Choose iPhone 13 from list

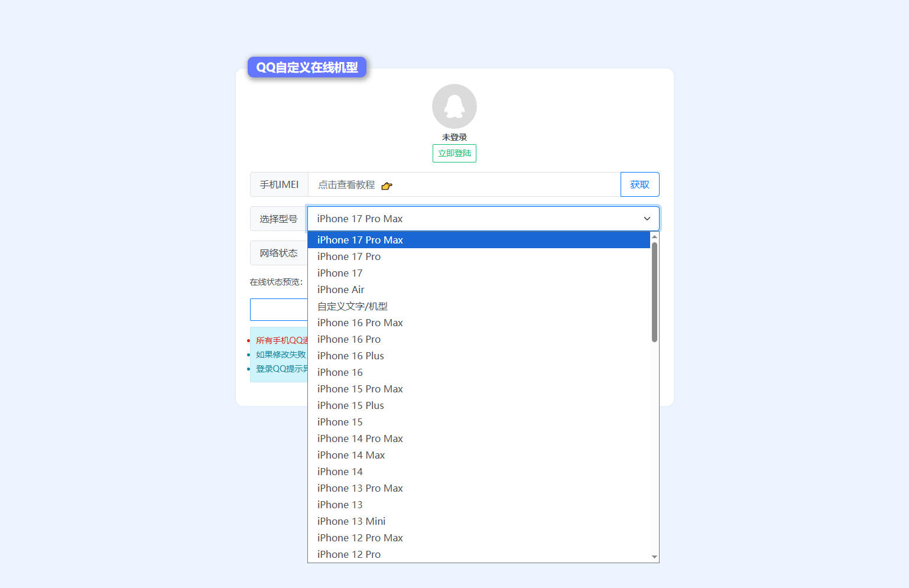(479, 505)
